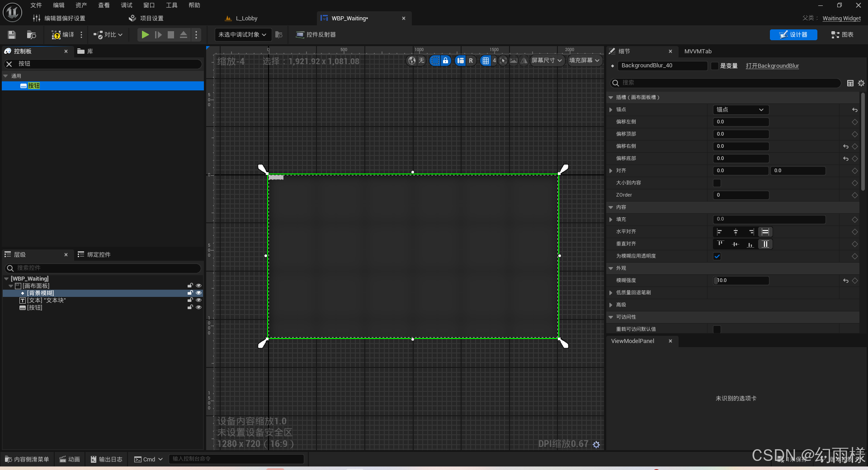The width and height of the screenshot is (868, 470).
Task: Toggle visibility eye of 按钮 hierarchy row
Action: click(x=198, y=307)
